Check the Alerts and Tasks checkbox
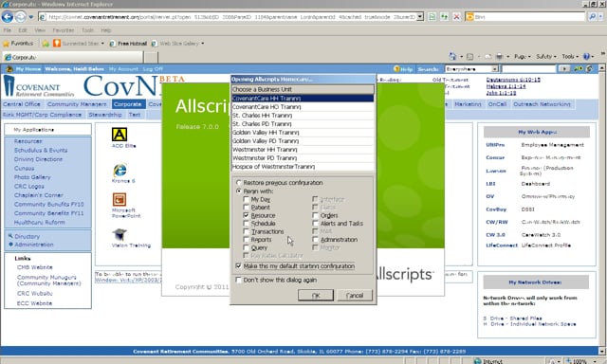607x364 pixels. tap(316, 223)
